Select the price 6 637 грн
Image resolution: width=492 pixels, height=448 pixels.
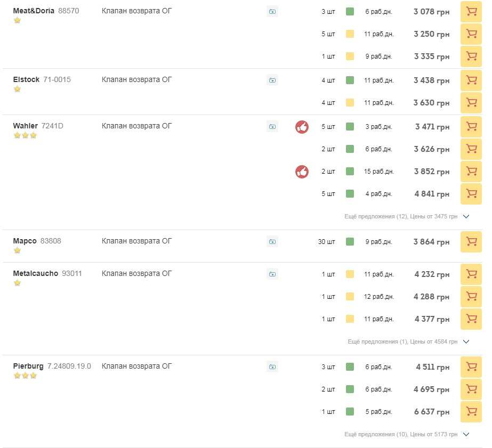(431, 412)
